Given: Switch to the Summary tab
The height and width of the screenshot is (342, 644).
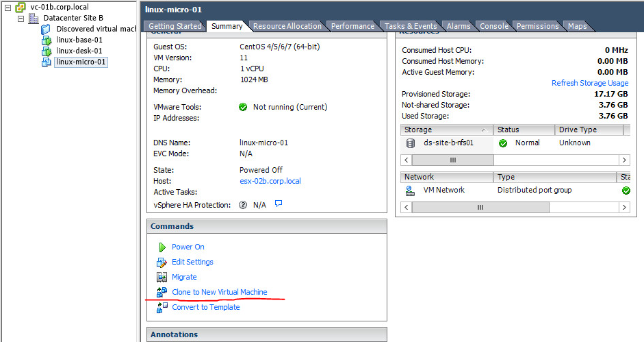Looking at the screenshot, I should [227, 26].
